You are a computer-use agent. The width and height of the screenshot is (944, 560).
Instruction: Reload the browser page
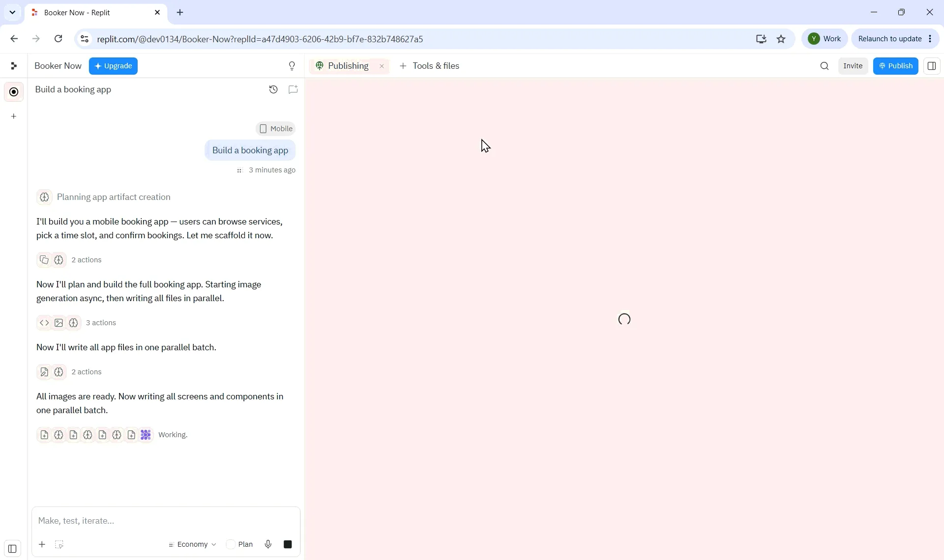[x=58, y=39]
